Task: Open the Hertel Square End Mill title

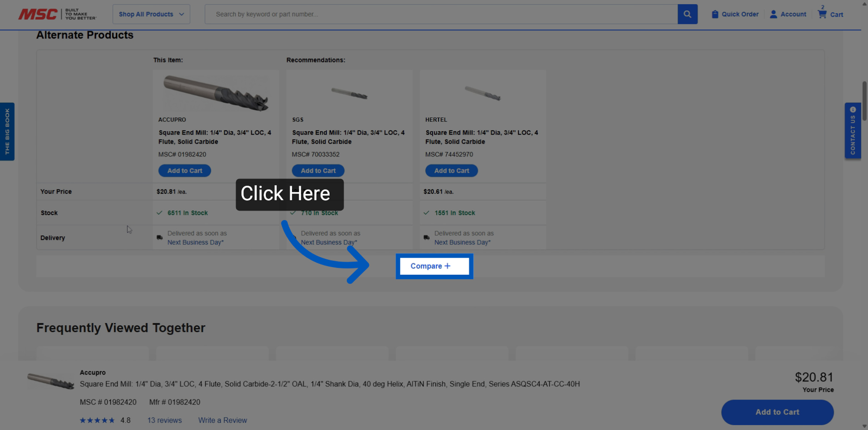Action: click(482, 137)
